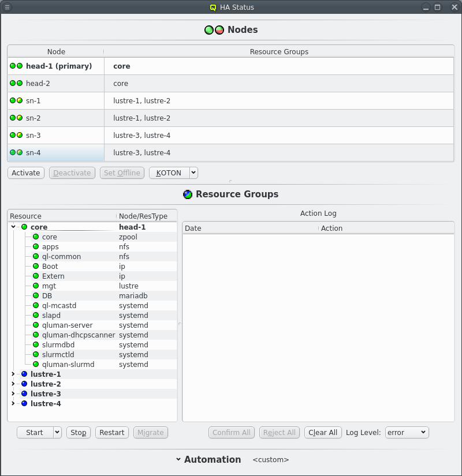This screenshot has width=462, height=476.
Task: Click the window menu icon in title bar
Action: click(x=7, y=7)
